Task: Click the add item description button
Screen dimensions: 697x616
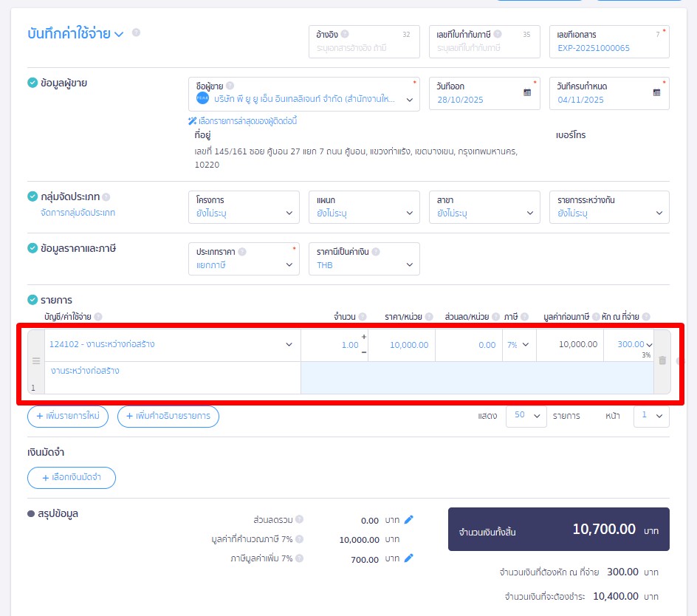Action: click(x=168, y=416)
